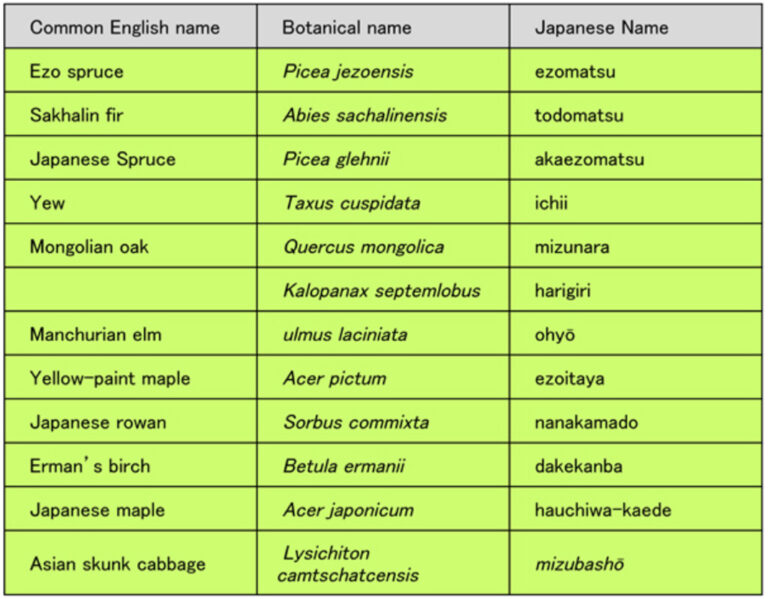The width and height of the screenshot is (768, 599).
Task: Click the "Japanese Spruce" cell
Action: coord(102,159)
